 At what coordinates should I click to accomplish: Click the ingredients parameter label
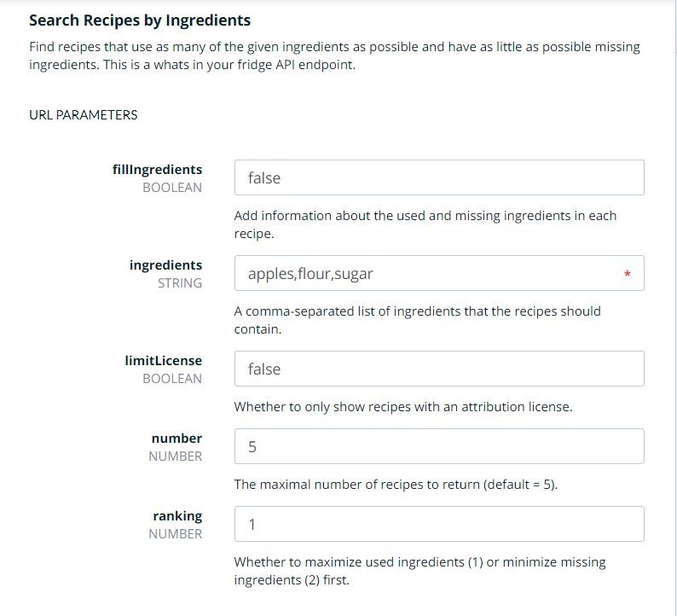click(x=165, y=265)
